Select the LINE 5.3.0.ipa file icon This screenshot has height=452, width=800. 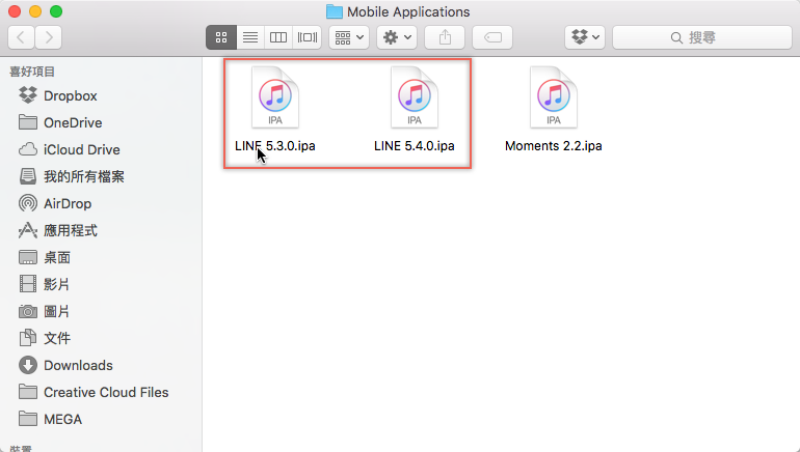(x=275, y=97)
